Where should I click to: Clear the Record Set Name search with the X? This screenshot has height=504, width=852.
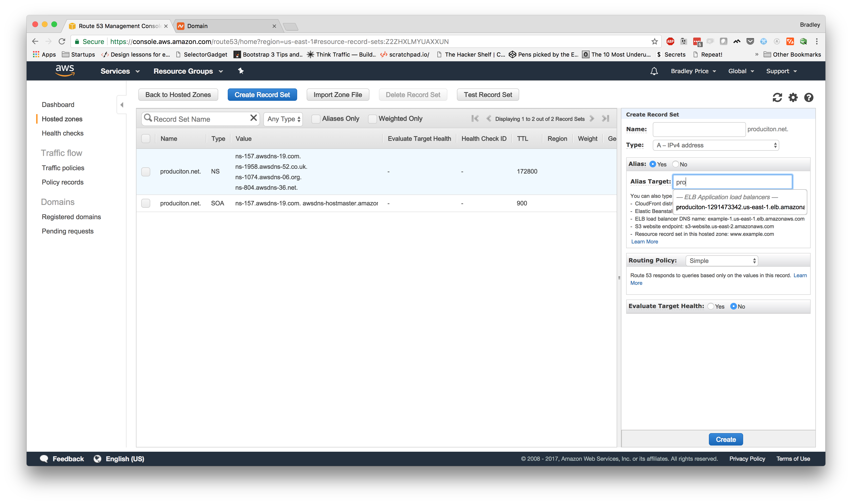(253, 118)
